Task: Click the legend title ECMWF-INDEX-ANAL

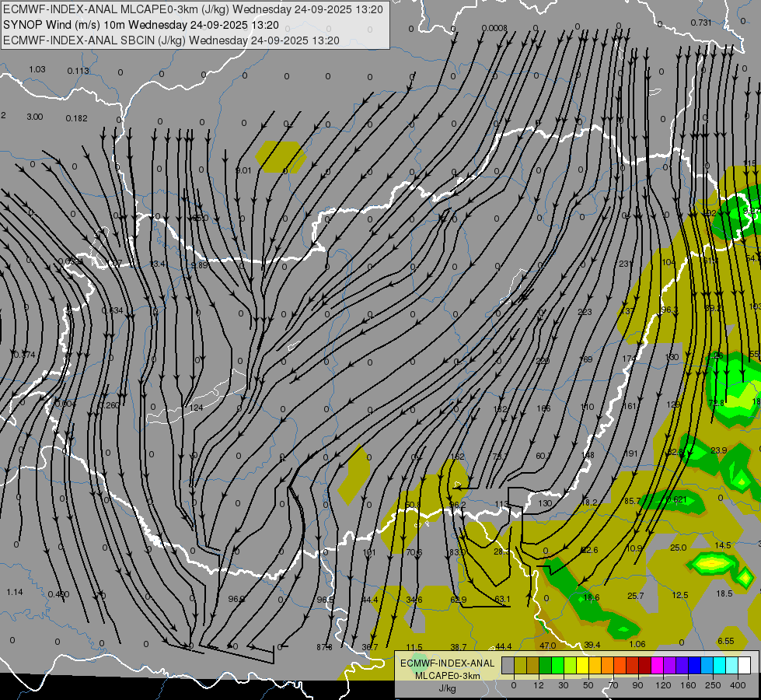Action: pos(448,663)
